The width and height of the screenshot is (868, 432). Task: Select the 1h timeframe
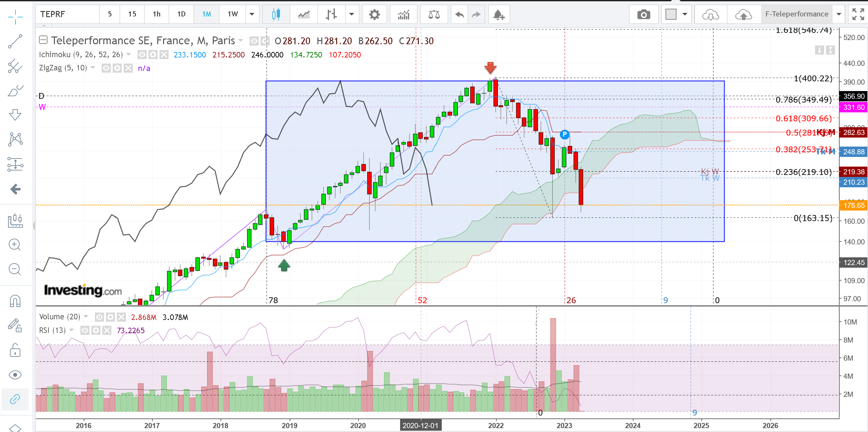point(157,14)
